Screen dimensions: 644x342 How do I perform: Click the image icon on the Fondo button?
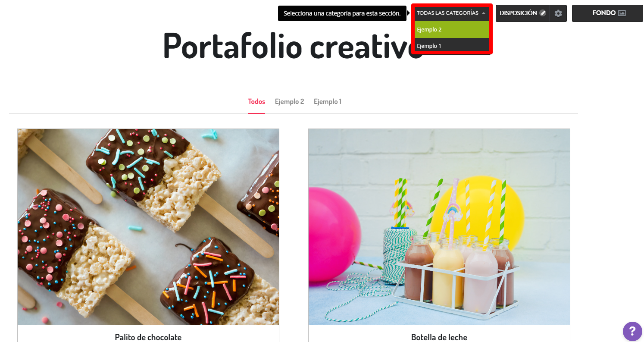click(622, 13)
